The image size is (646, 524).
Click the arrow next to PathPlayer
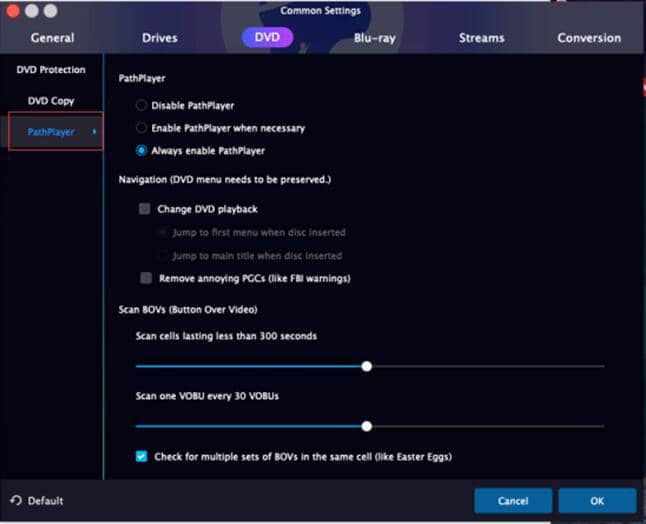coord(94,132)
